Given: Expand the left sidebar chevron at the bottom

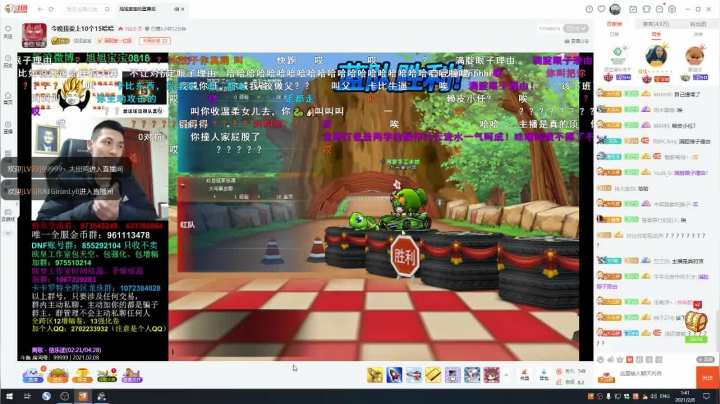Looking at the screenshot, I should point(8,233).
